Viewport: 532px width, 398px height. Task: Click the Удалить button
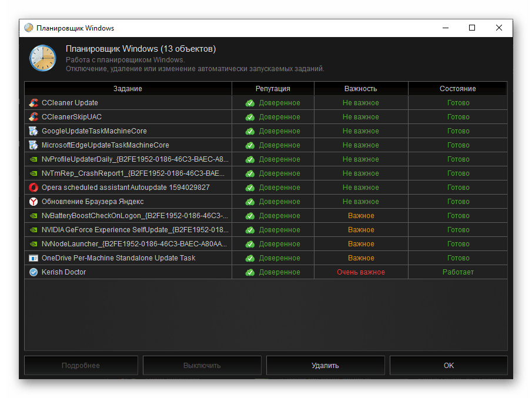(325, 366)
